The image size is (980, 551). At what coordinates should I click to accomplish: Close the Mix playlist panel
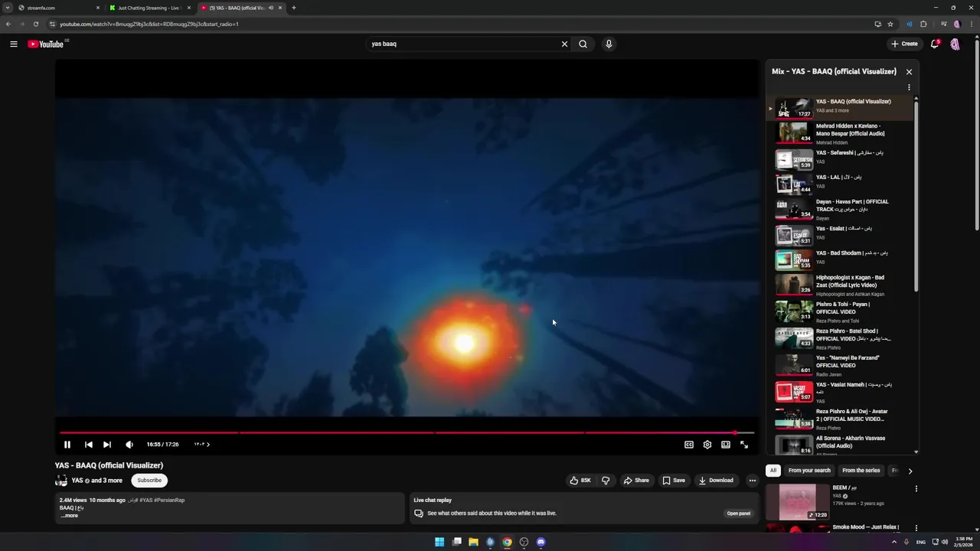point(909,72)
